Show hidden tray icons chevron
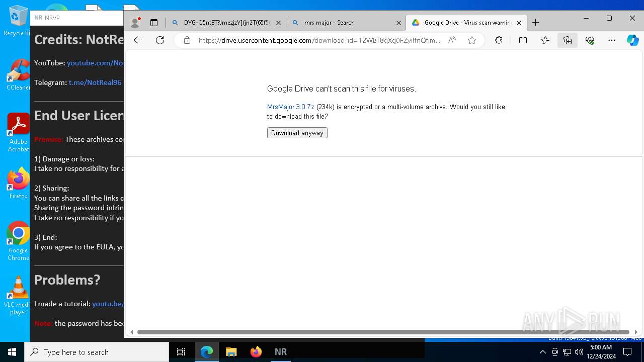 click(x=542, y=352)
